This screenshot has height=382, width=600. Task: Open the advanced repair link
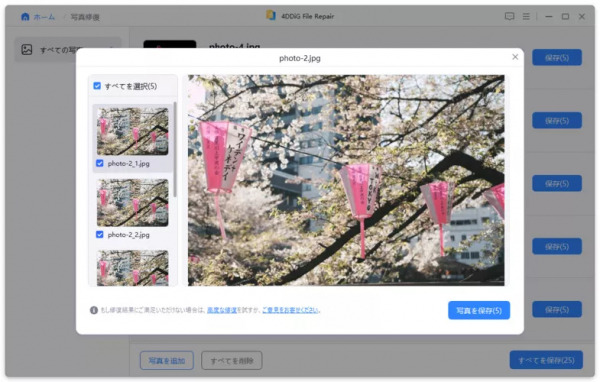tap(222, 310)
